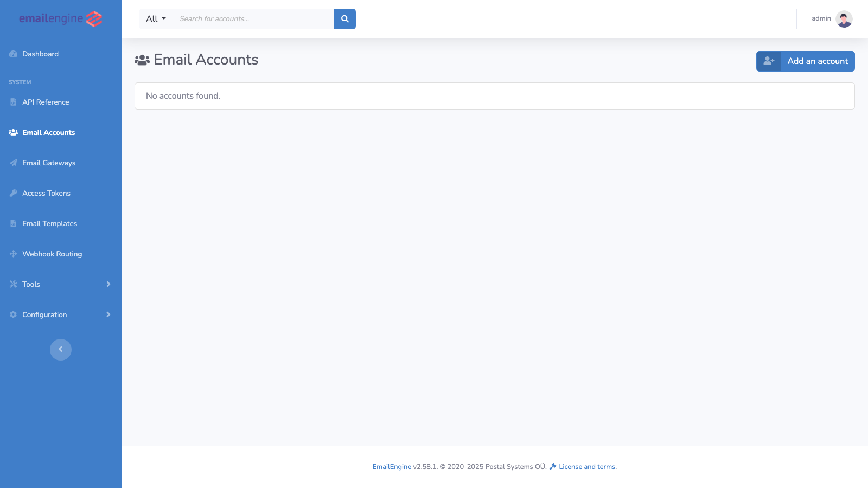This screenshot has height=488, width=868.
Task: Expand the Configuration submenu chevron
Action: click(x=108, y=314)
